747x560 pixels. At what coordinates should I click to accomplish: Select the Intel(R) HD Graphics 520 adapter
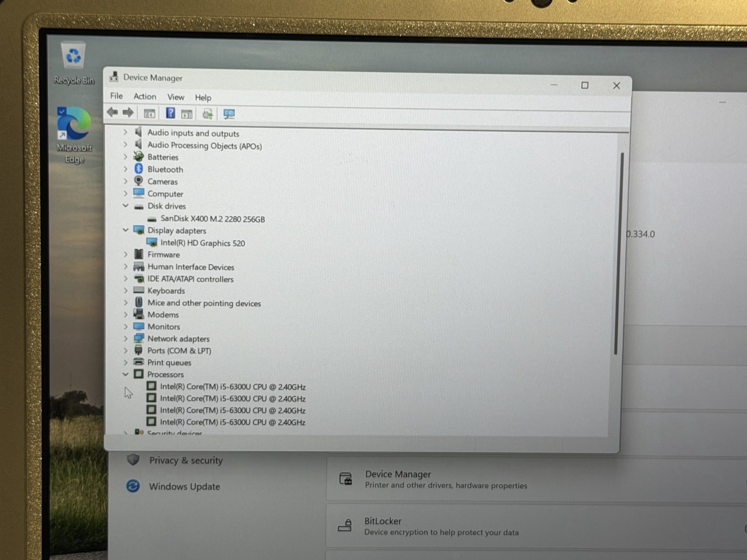click(203, 243)
